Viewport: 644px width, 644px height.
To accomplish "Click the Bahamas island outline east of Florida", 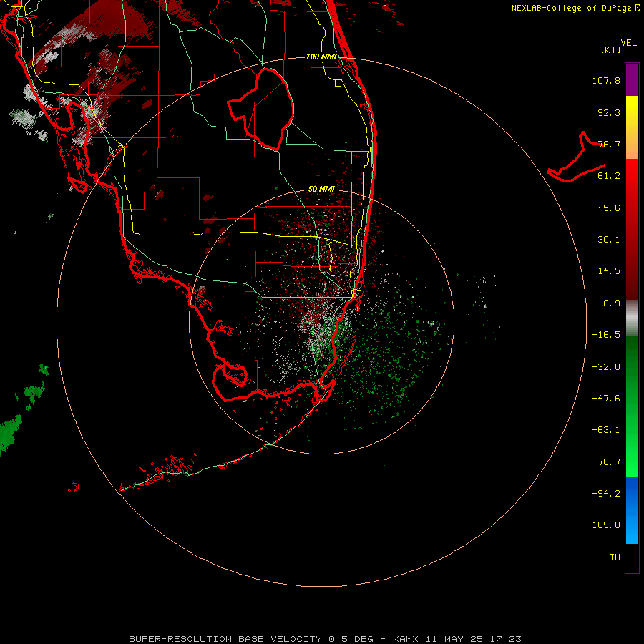I will [576, 157].
